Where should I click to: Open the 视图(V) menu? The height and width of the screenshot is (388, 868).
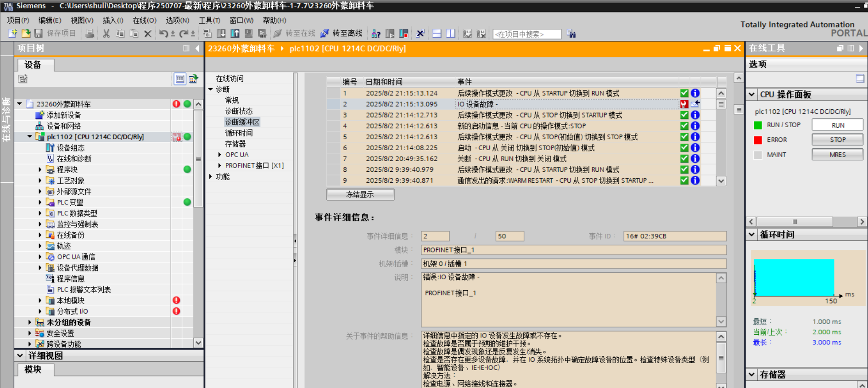[82, 20]
